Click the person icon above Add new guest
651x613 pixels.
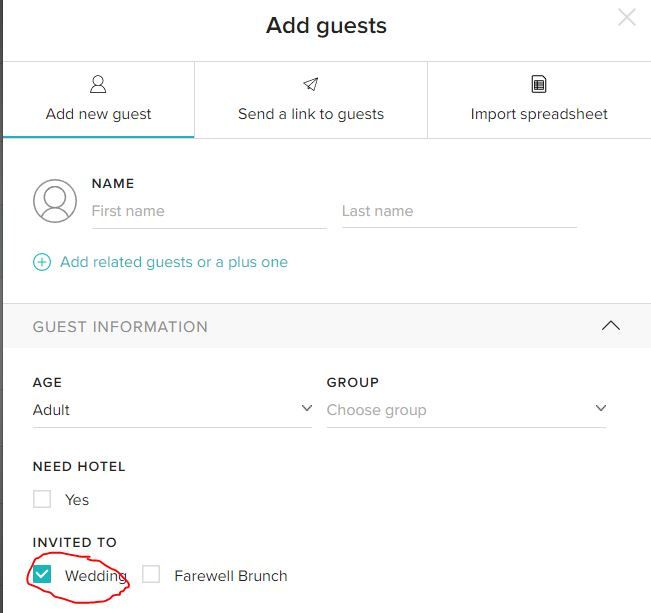98,84
